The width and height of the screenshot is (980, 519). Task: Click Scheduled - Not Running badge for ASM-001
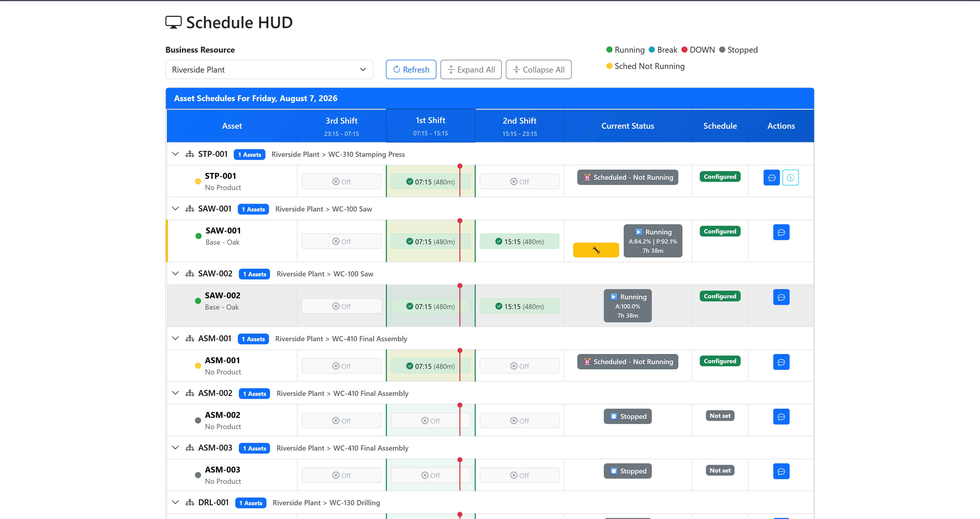[627, 362]
